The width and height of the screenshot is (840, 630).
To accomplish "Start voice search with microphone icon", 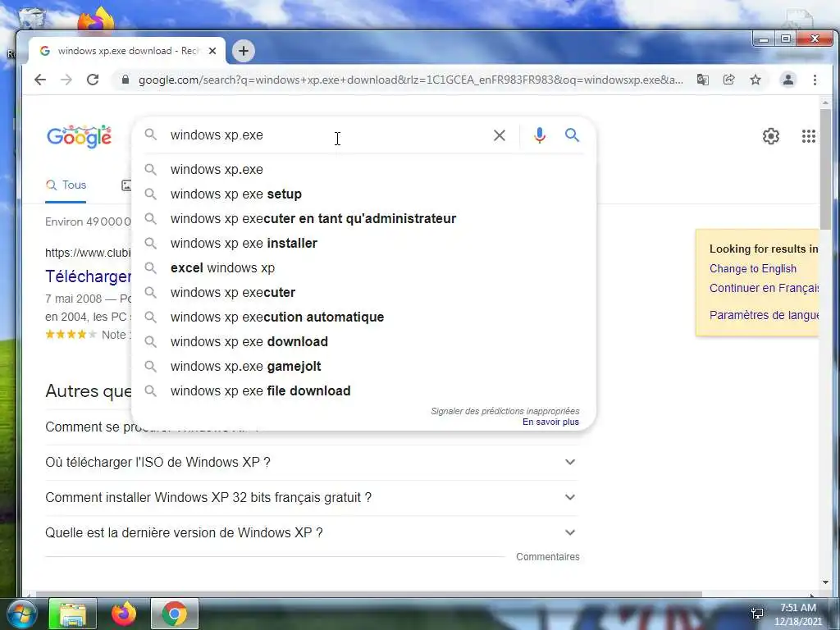I will (540, 135).
